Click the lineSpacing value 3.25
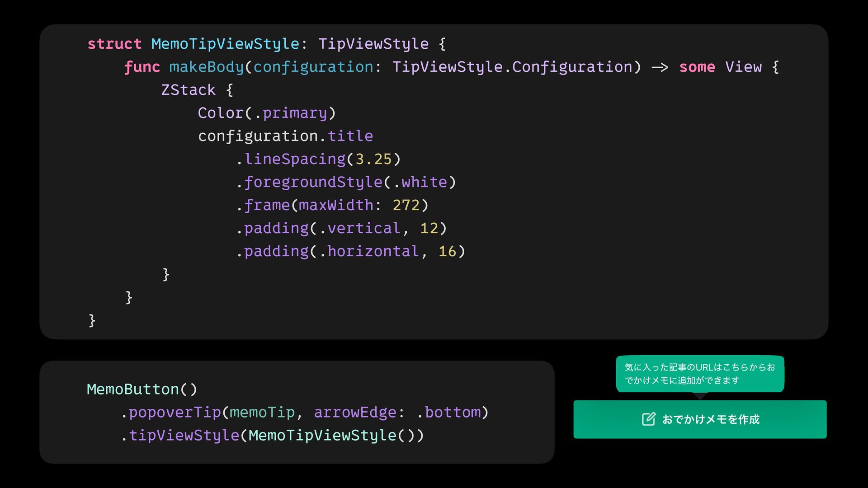The image size is (868, 488). (373, 159)
